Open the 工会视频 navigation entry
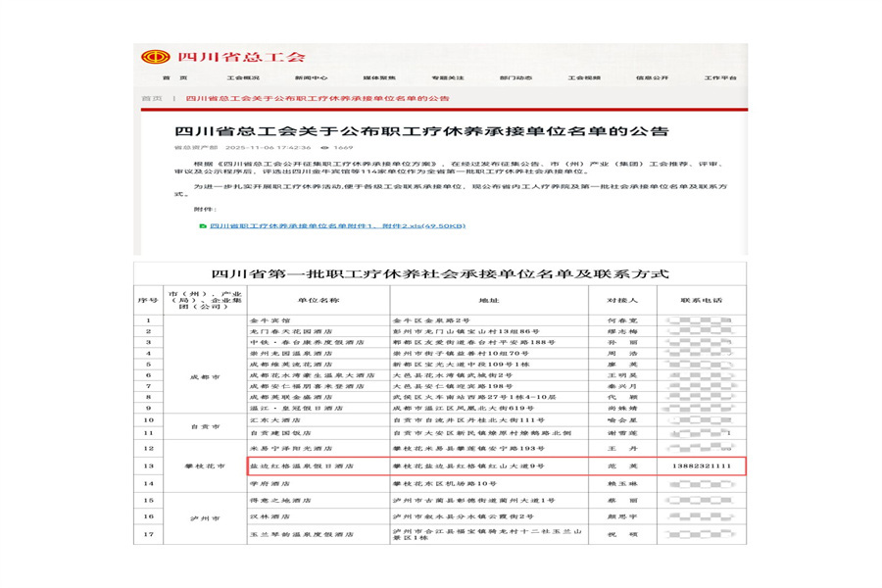 [x=584, y=77]
